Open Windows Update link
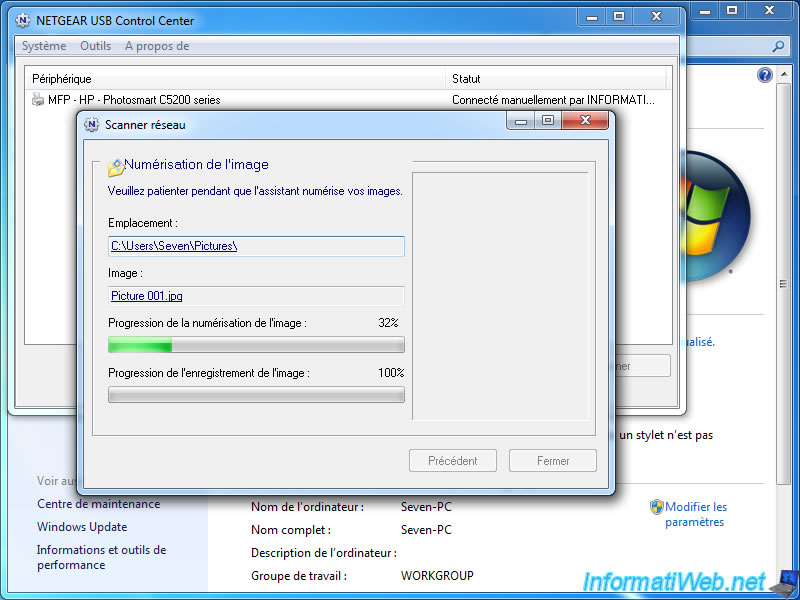Image resolution: width=800 pixels, height=600 pixels. 82,527
